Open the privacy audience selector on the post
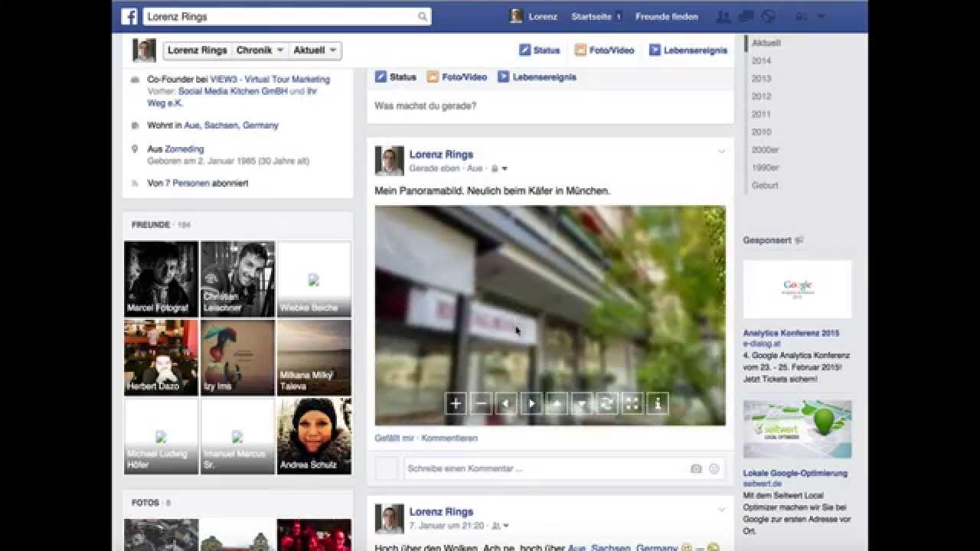Screen dimensions: 980x551 point(498,168)
